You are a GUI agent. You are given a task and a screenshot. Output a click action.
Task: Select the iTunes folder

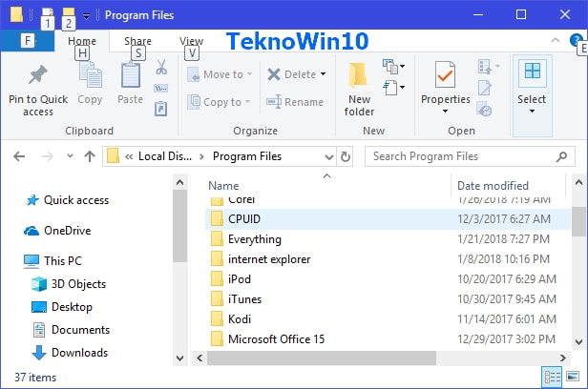[x=388, y=299]
